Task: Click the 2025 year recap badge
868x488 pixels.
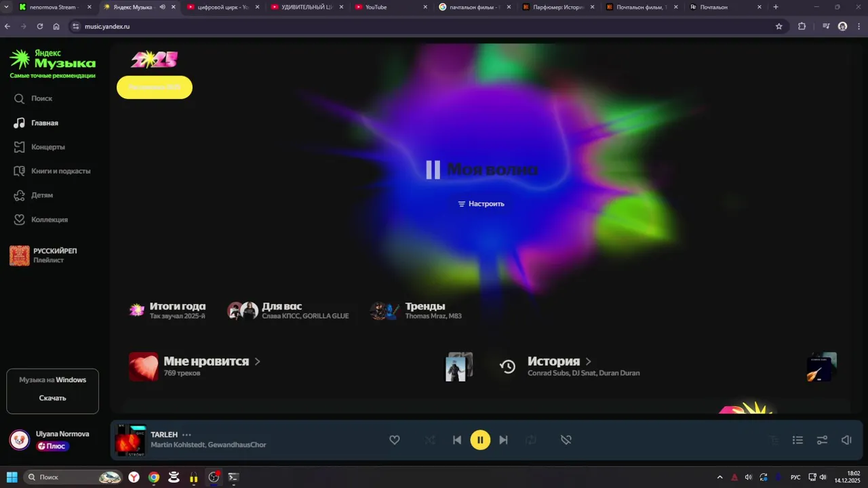Action: (x=154, y=60)
